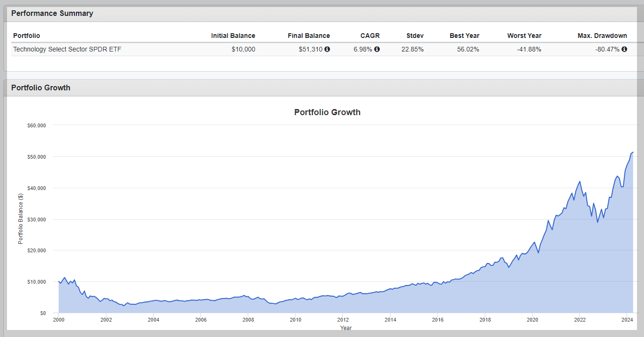Click the Performance Summary panel heading
Viewport: 644px width, 337px height.
pos(52,14)
